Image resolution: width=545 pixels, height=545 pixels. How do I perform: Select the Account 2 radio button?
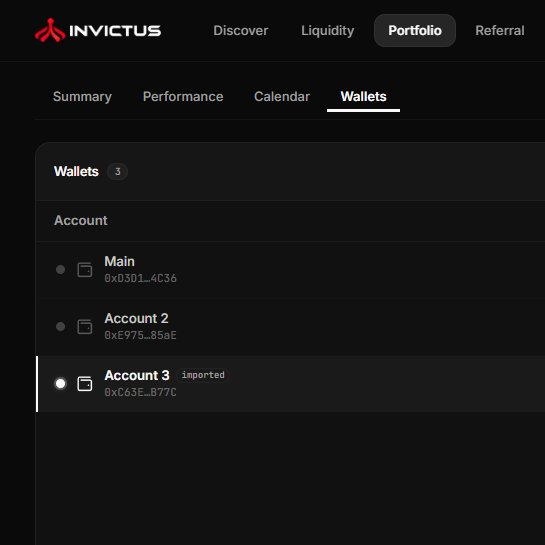click(x=60, y=326)
